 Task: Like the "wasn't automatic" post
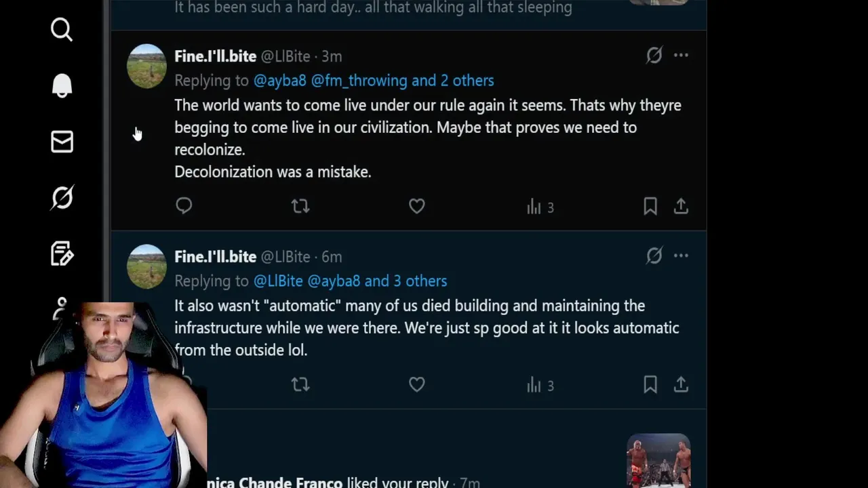click(416, 385)
